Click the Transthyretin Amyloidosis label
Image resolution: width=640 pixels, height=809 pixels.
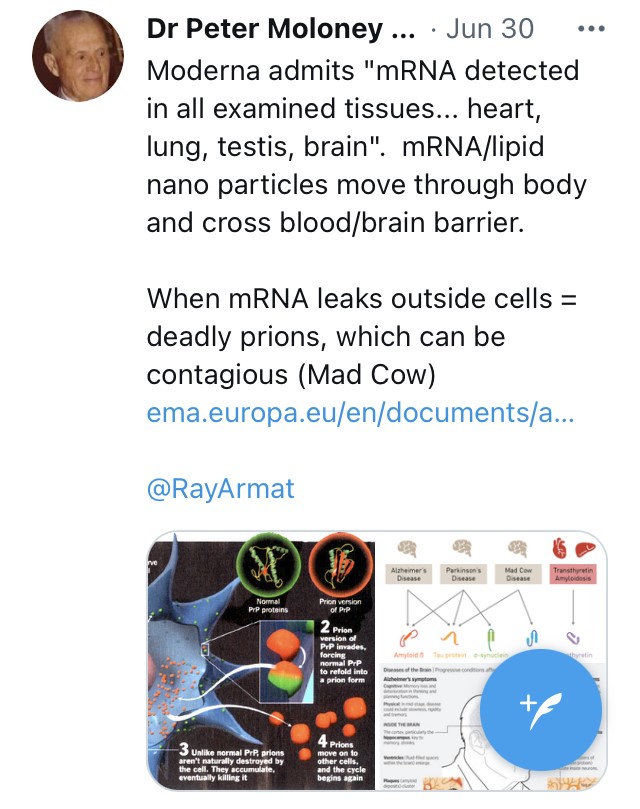tap(573, 573)
